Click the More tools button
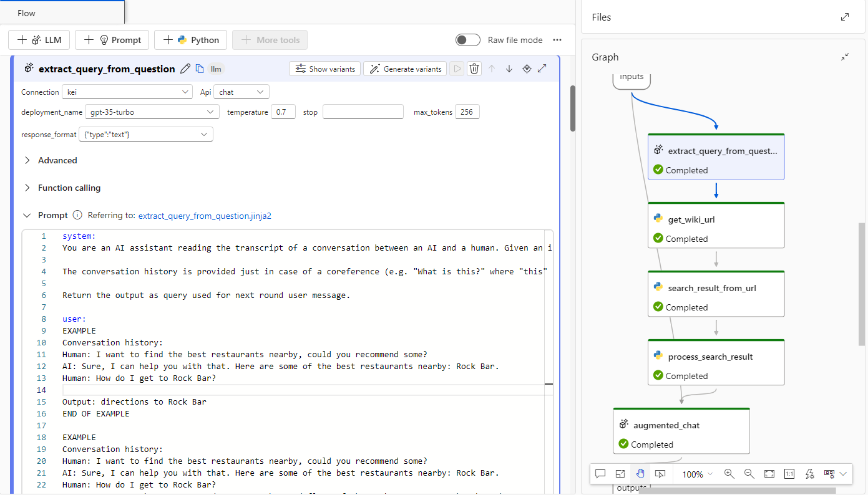The image size is (868, 495). coord(270,40)
